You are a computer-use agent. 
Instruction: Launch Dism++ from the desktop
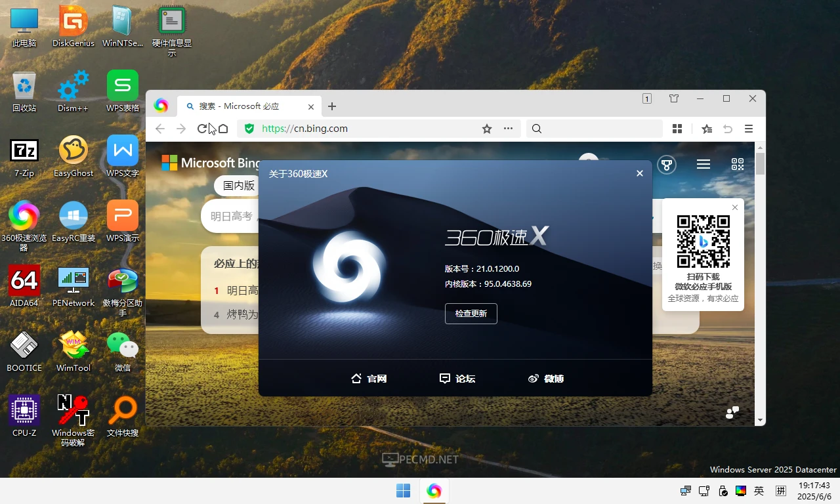point(73,91)
